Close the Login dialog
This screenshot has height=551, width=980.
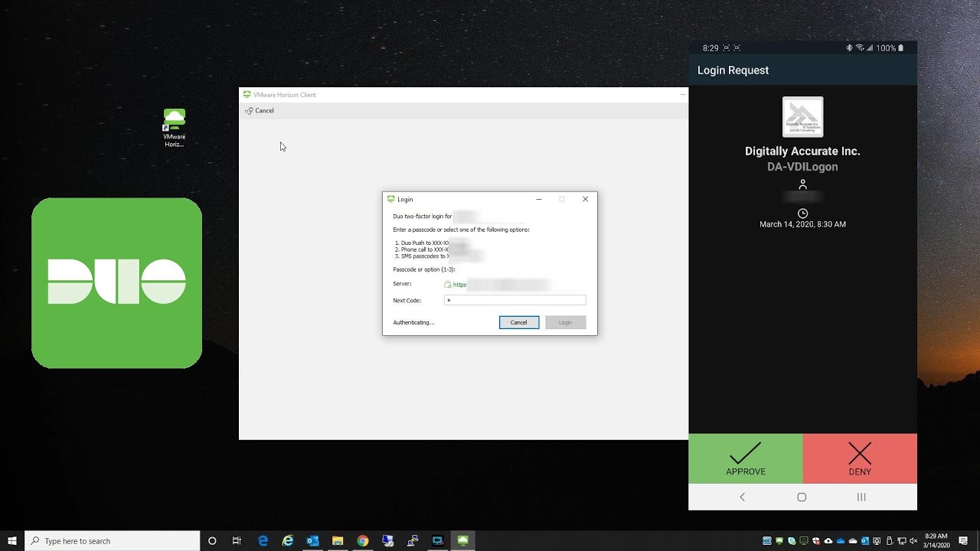(585, 199)
